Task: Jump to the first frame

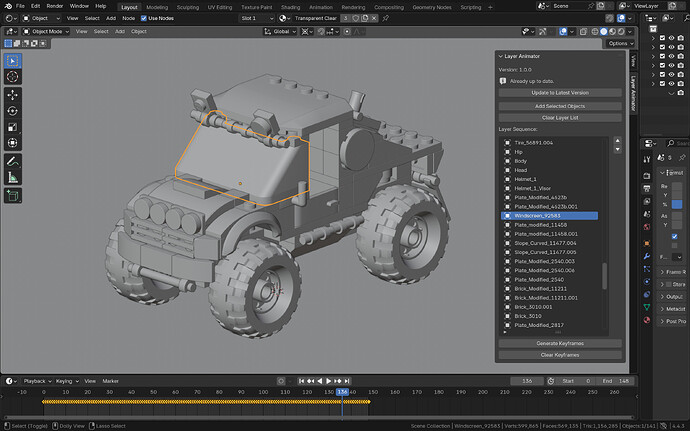Action: tap(301, 381)
